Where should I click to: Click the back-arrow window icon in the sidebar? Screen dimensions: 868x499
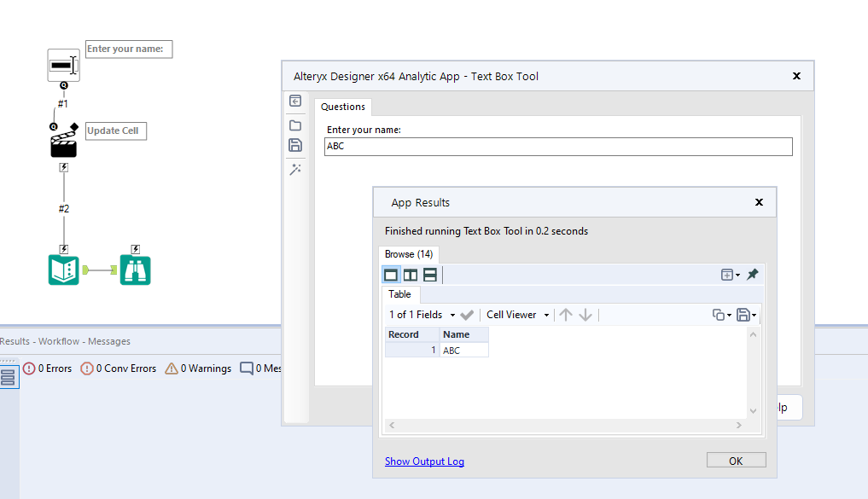295,102
